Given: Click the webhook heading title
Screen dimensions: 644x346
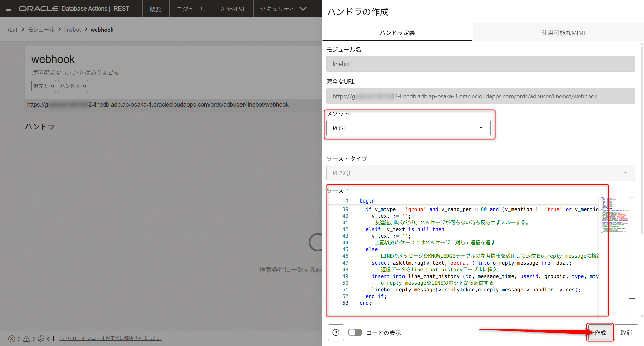Looking at the screenshot, I should (53, 59).
